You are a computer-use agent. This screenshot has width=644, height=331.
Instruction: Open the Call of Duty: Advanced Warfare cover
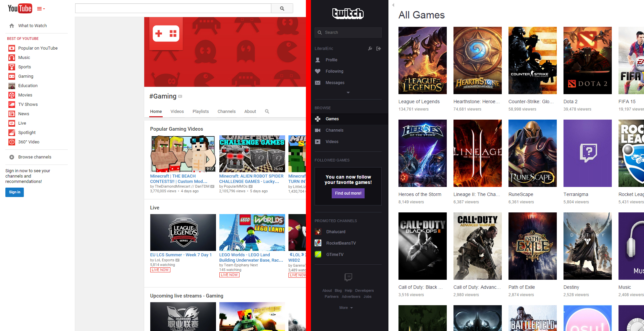point(478,246)
